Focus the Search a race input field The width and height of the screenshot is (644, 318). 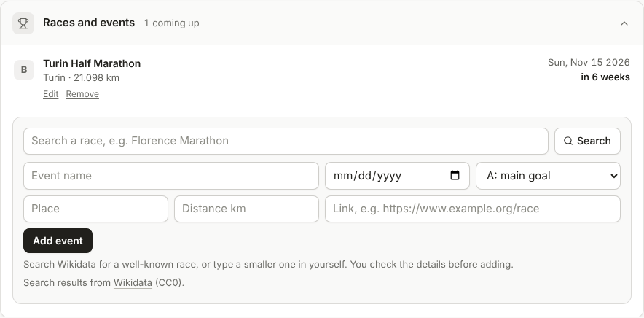(x=286, y=141)
